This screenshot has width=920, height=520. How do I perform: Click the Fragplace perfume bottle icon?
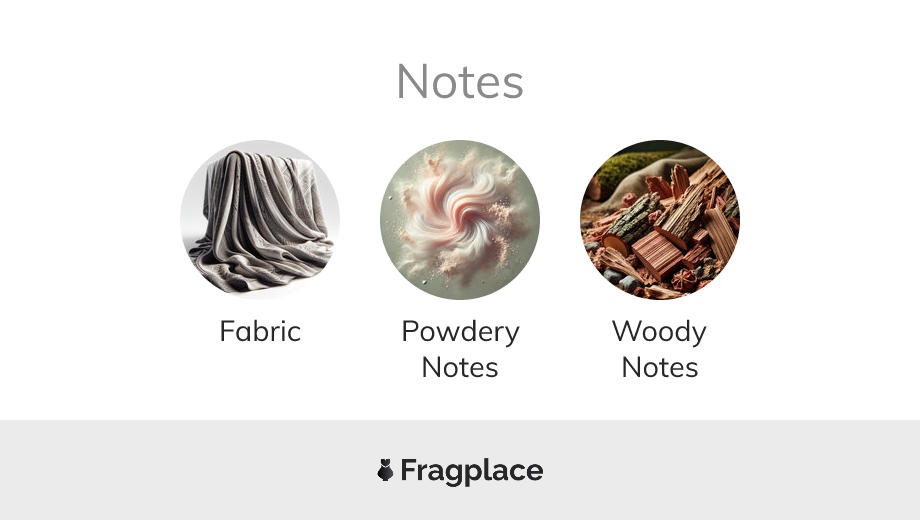pyautogui.click(x=385, y=470)
